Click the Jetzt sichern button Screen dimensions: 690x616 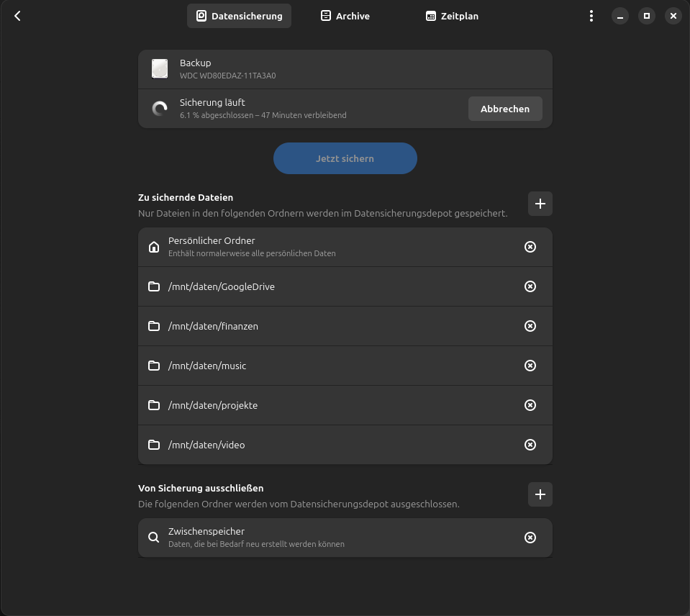(345, 158)
